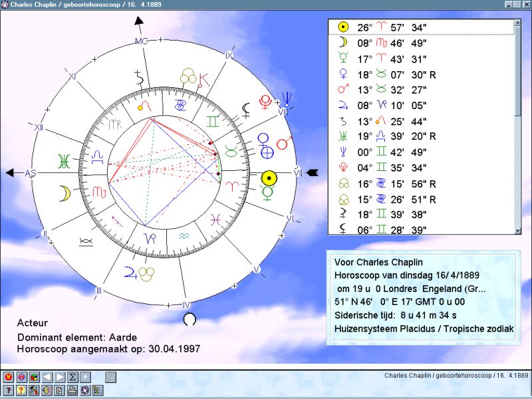This screenshot has height=399, width=532.
Task: Select the Lilith row 06° 28' 39"
Action: coord(422,229)
